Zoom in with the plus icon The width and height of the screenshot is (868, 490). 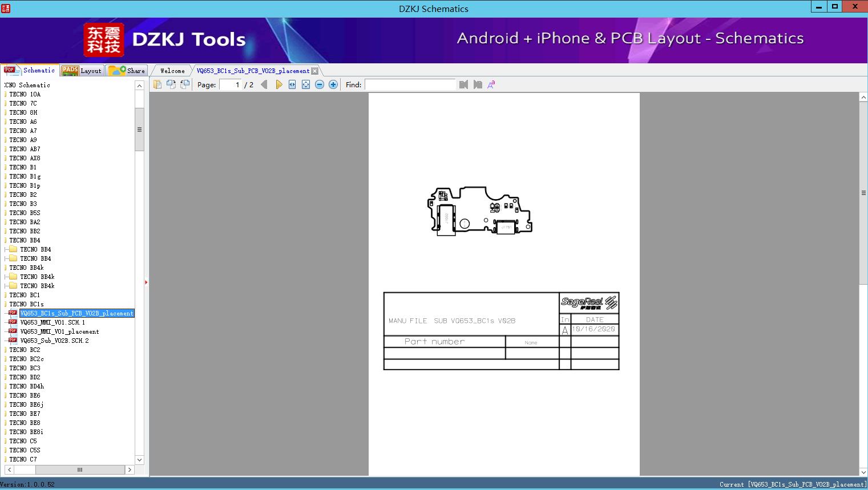pos(333,84)
